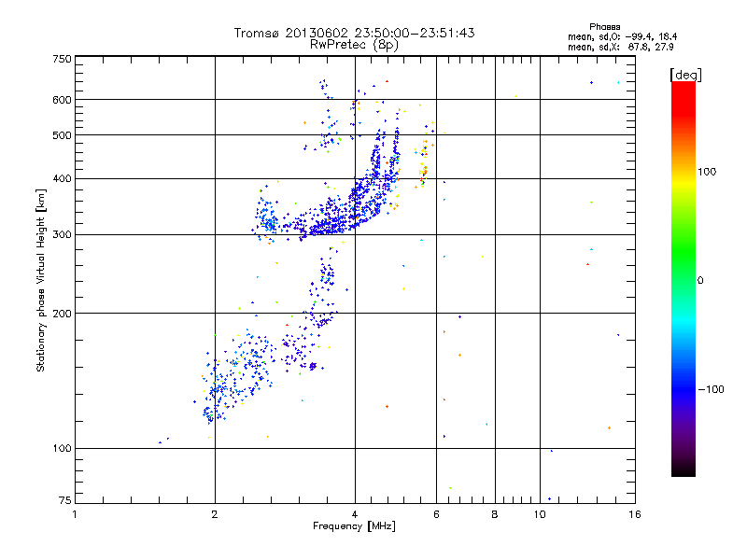Click the y-axis '750' tick label
The width and height of the screenshot is (747, 560).
62,59
